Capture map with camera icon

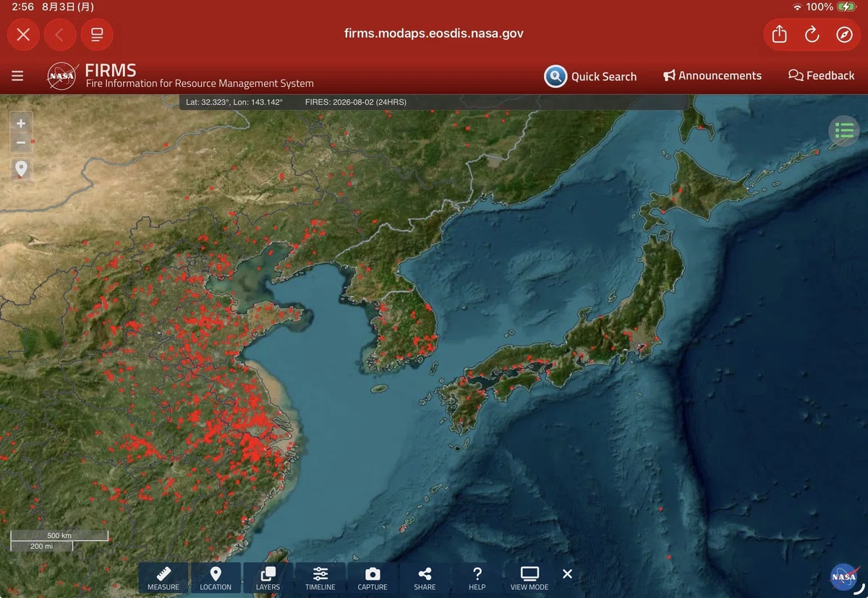tap(373, 578)
